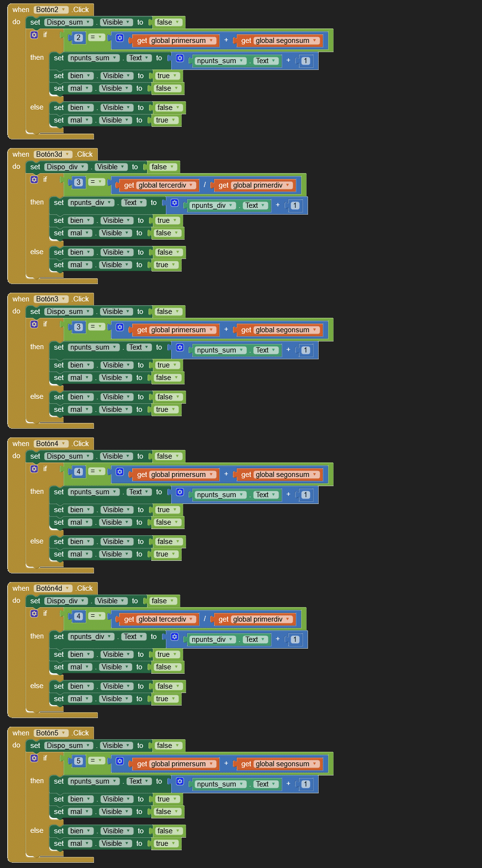Screen dimensions: 482x868
Task: Click the number 1 value in Botón4 addition
Action: (x=306, y=495)
